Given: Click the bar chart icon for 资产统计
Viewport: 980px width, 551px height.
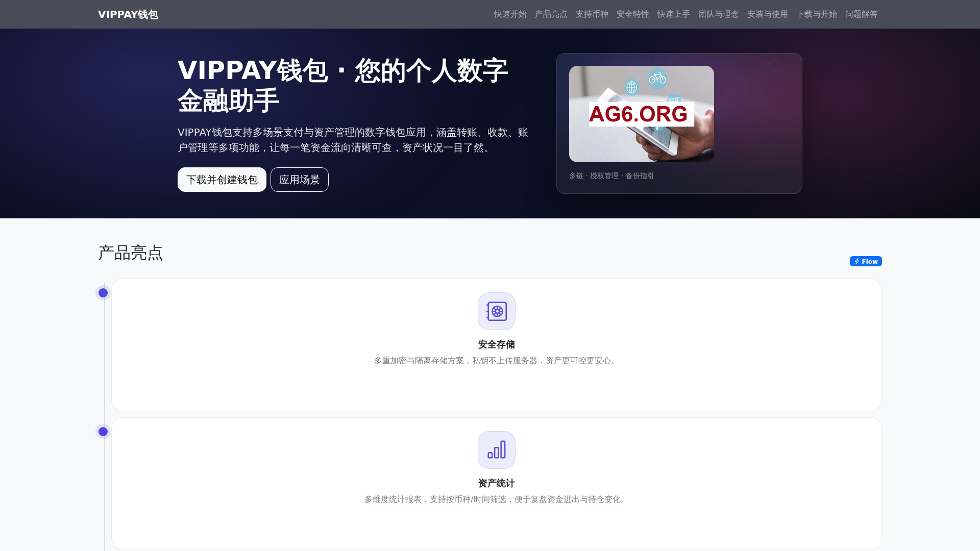Looking at the screenshot, I should click(497, 450).
